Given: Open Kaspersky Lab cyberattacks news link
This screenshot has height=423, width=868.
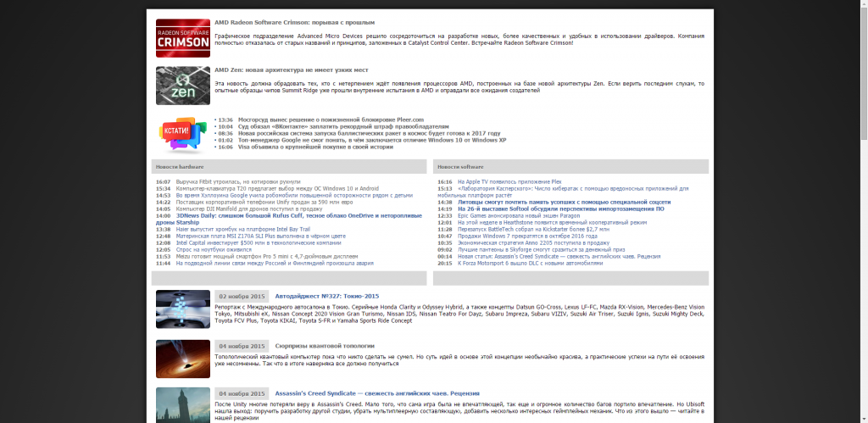Looking at the screenshot, I should pyautogui.click(x=563, y=192).
